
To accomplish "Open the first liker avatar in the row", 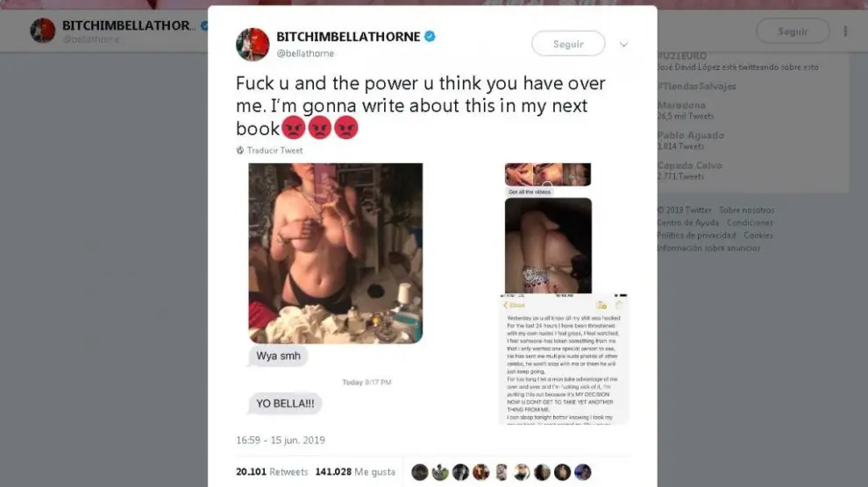I will (420, 472).
